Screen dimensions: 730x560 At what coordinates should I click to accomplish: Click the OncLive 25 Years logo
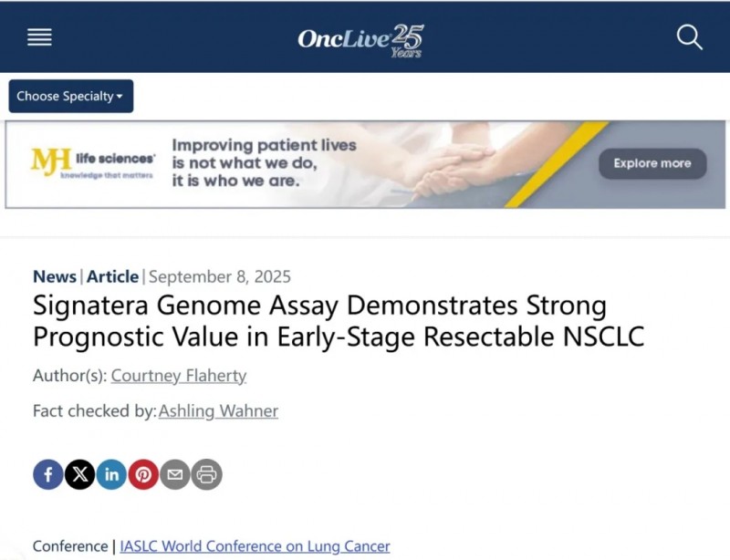coord(360,40)
